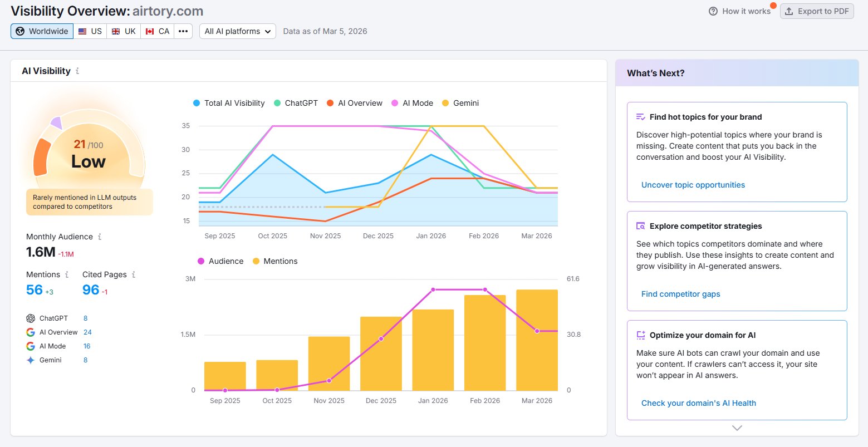Click the Explore competitor strategies card icon
Image resolution: width=868 pixels, height=447 pixels.
[641, 226]
